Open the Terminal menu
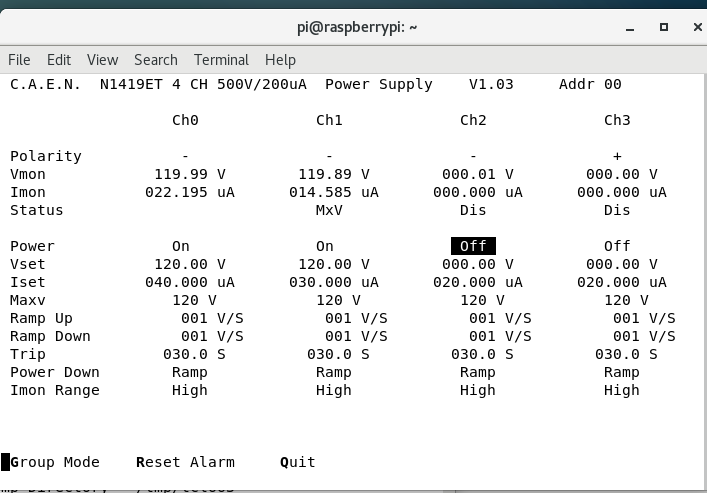 click(221, 60)
